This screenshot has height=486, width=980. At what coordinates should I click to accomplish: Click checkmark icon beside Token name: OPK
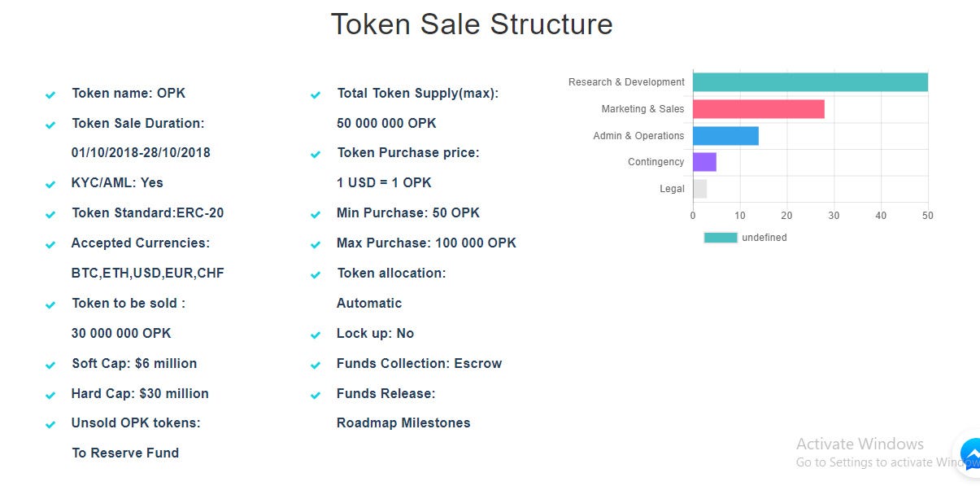tap(50, 95)
